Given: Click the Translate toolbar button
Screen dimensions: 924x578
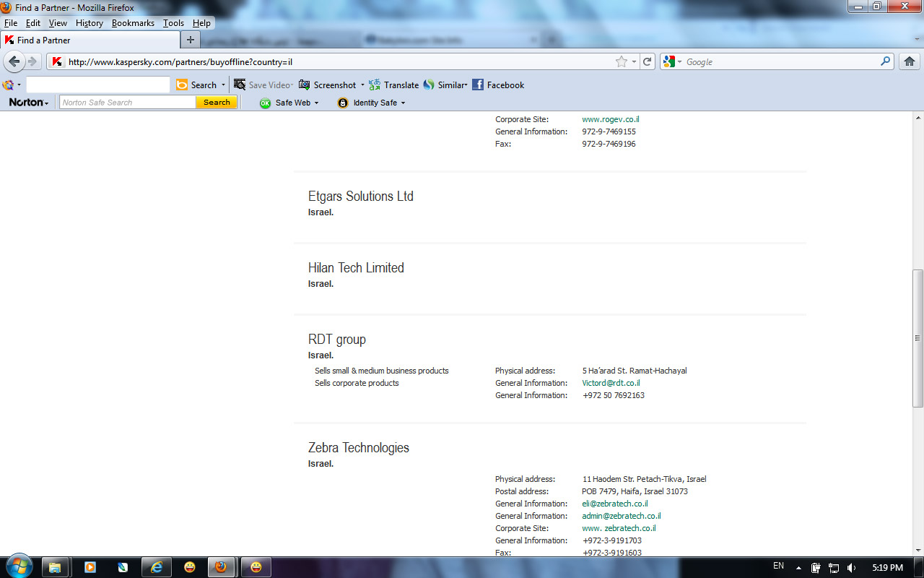Looking at the screenshot, I should pos(393,85).
